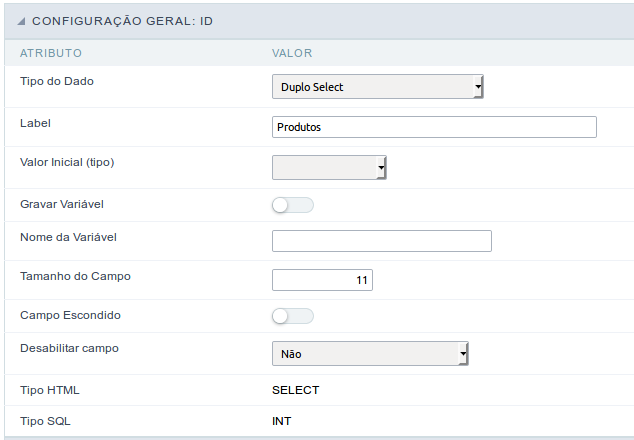The height and width of the screenshot is (440, 634).
Task: Click the Label attribute name text
Action: tap(36, 123)
